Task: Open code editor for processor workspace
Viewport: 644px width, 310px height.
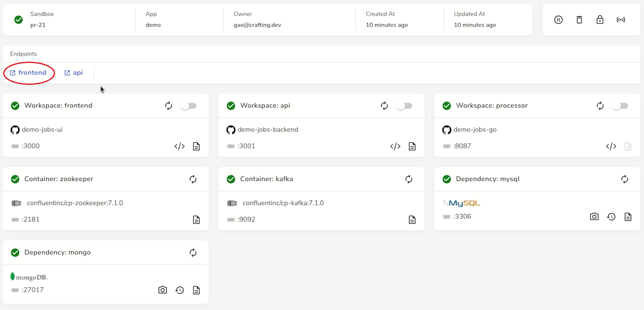Action: click(611, 146)
